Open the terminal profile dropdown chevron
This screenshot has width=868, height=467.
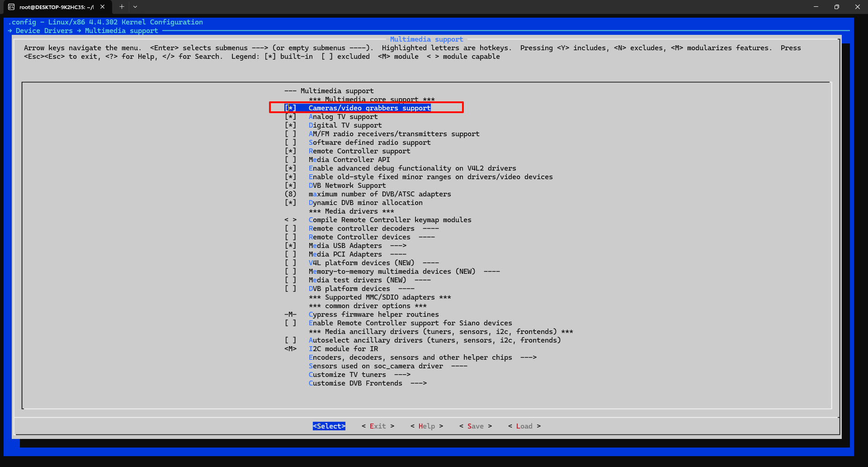[x=135, y=7]
